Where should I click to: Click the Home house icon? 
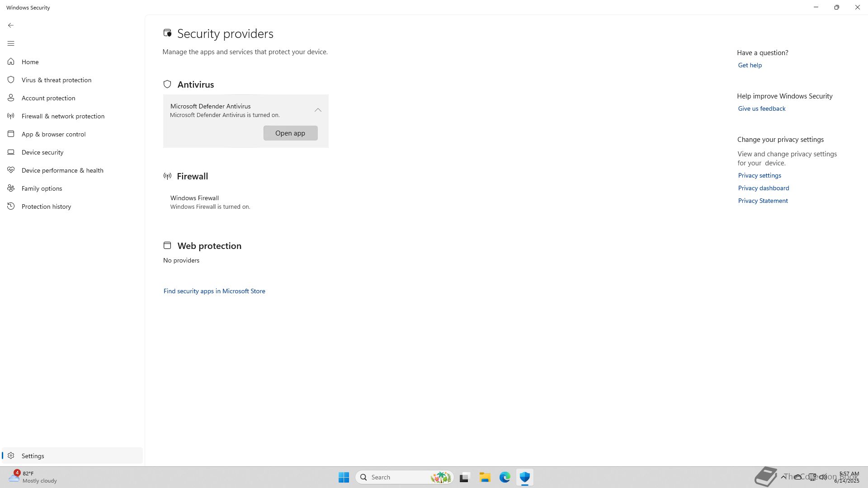tap(11, 61)
